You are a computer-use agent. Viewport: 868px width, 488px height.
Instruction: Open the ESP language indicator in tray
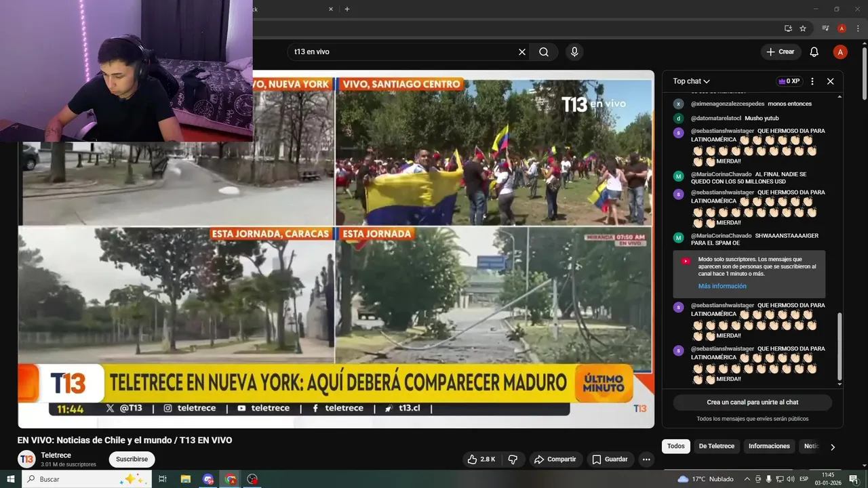[x=804, y=479]
